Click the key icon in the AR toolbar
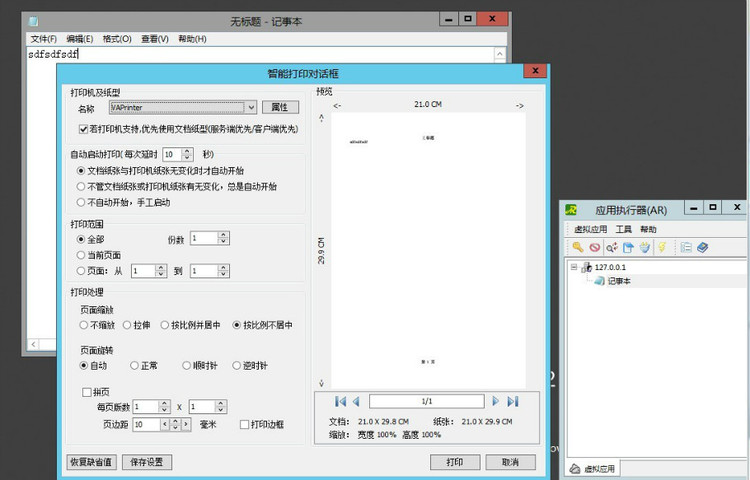Image resolution: width=750 pixels, height=480 pixels. point(577,247)
